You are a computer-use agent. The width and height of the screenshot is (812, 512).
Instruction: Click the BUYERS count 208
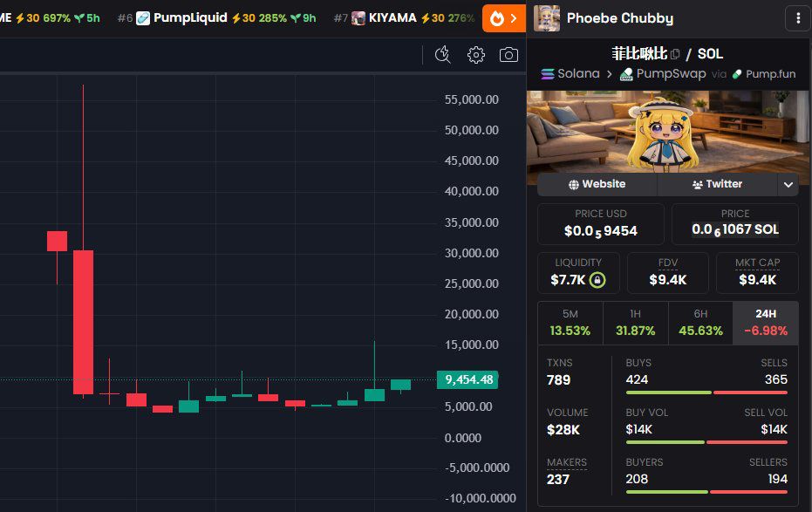(637, 479)
